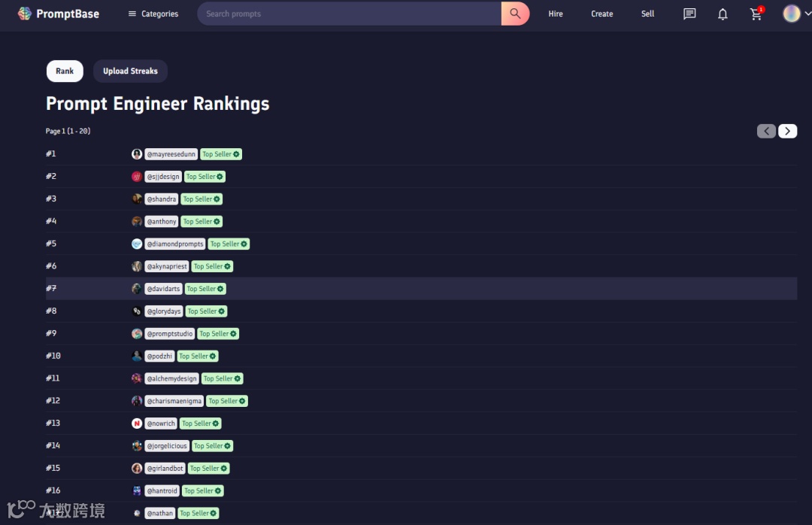Open the @anthony profile link

[162, 221]
